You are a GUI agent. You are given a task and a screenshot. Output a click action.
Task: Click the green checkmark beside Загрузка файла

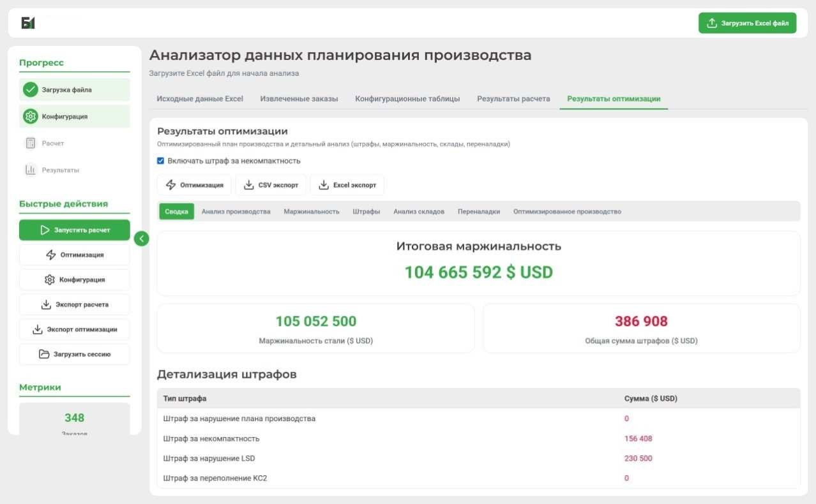[30, 89]
